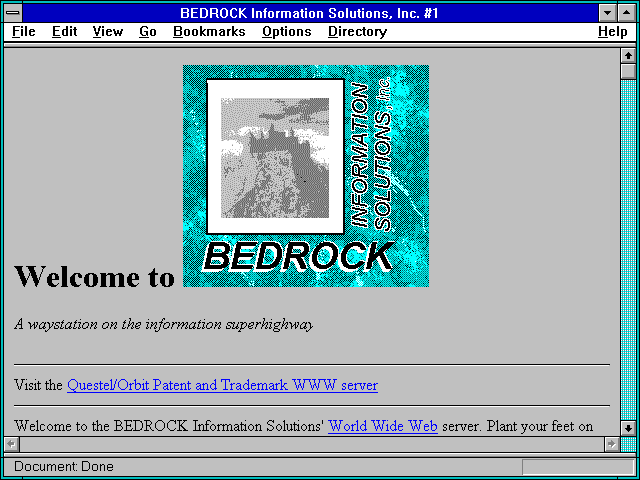This screenshot has width=640, height=480.
Task: Click the 'Welcome to' heading text
Action: pyautogui.click(x=94, y=276)
